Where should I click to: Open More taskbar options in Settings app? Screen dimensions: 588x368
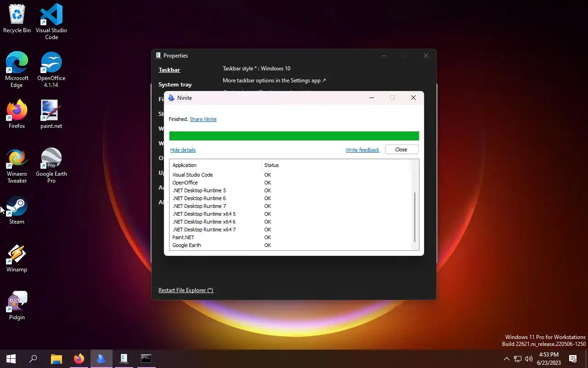pos(274,80)
